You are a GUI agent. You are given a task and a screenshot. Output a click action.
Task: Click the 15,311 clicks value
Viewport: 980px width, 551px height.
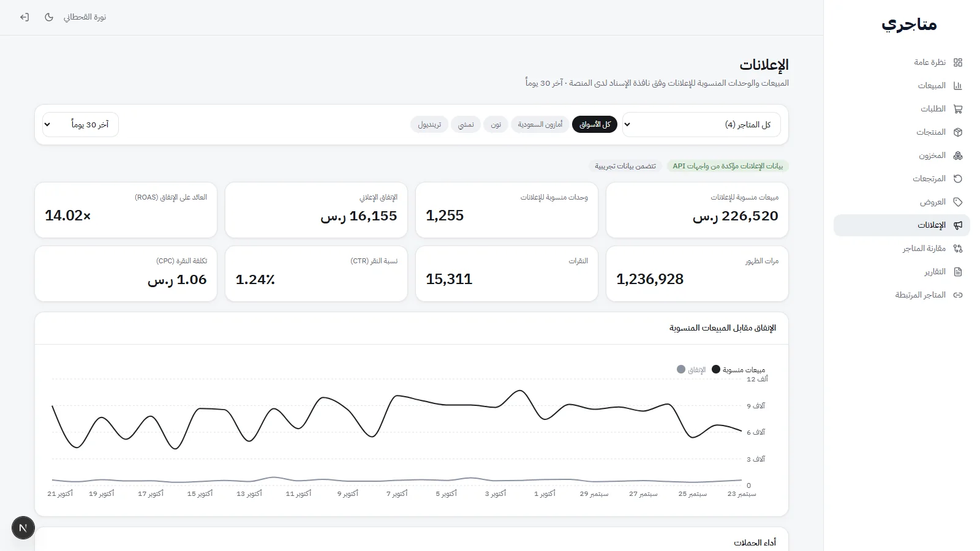(449, 279)
